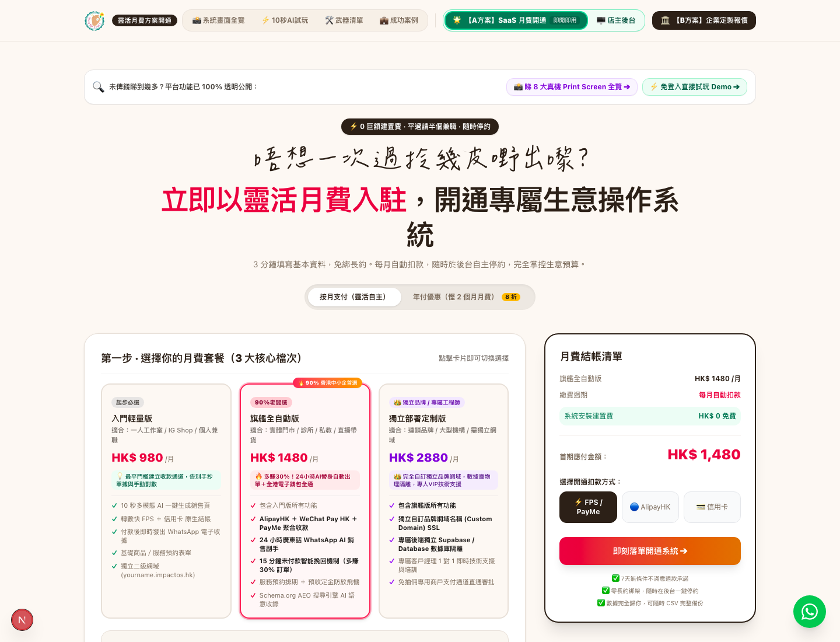Image resolution: width=840 pixels, height=642 pixels.
Task: Click the 90%老闆選 tag on the flagship plan
Action: 271,403
